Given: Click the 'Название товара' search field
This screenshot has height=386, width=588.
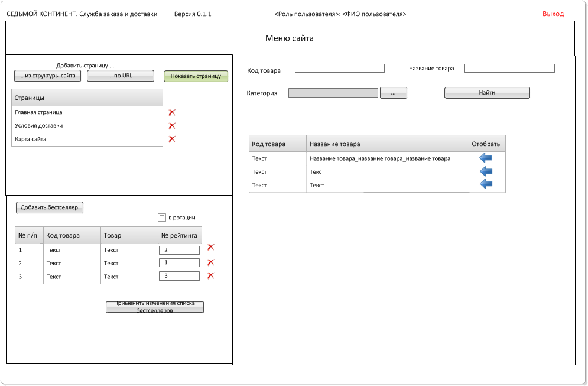Looking at the screenshot, I should click(x=509, y=69).
